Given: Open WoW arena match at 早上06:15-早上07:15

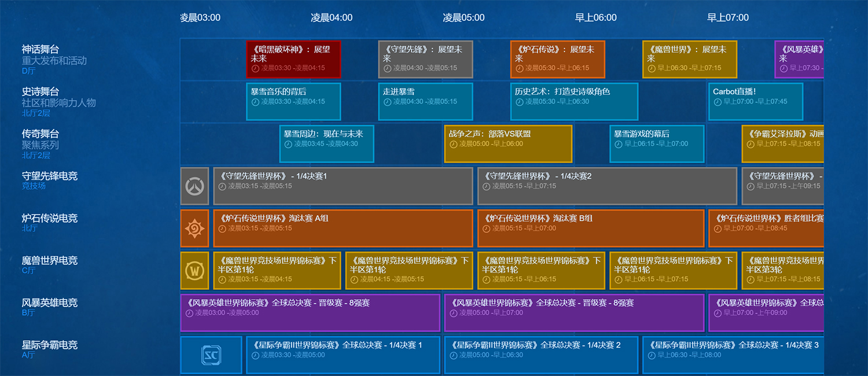Looking at the screenshot, I should (x=674, y=271).
